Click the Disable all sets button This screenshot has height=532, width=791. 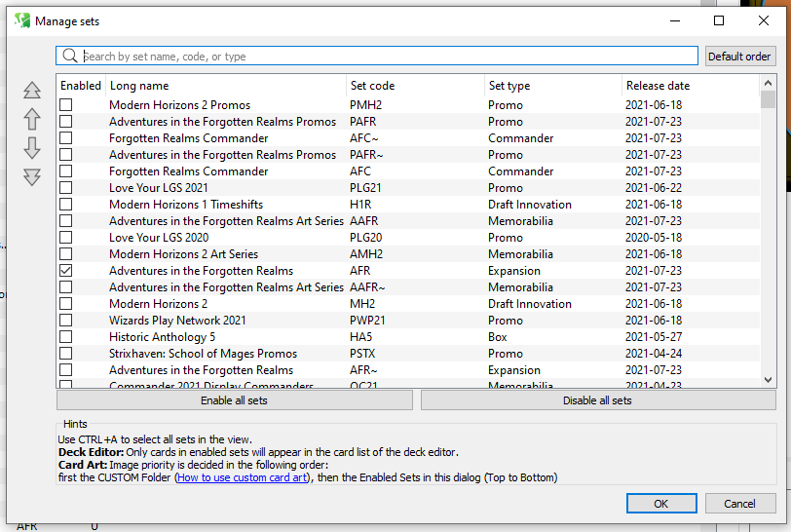[x=598, y=400]
